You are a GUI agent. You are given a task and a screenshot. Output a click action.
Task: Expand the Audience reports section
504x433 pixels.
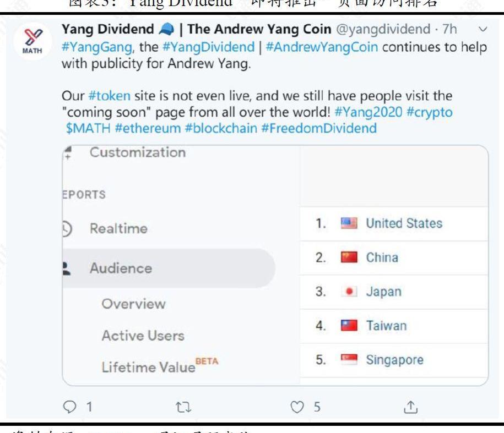[x=121, y=268]
